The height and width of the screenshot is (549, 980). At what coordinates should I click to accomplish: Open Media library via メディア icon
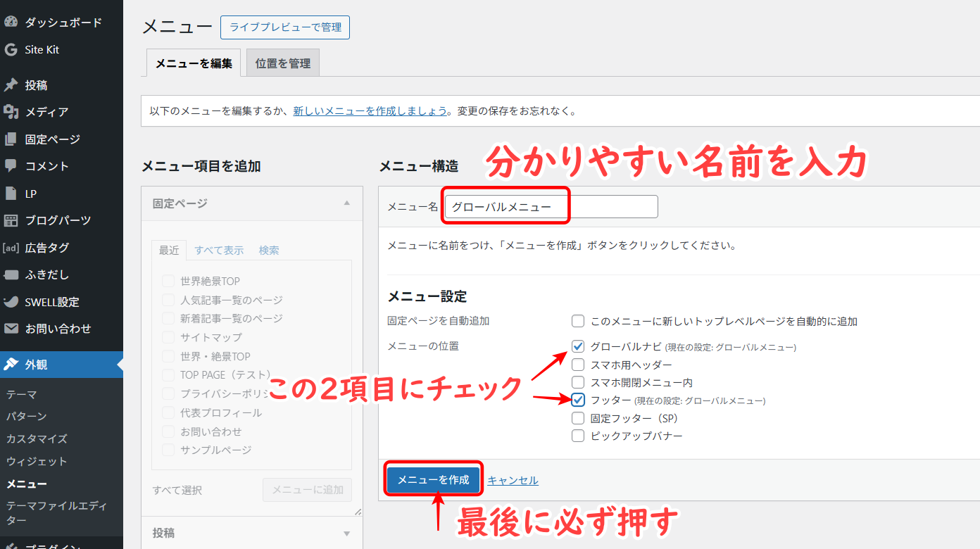point(11,112)
